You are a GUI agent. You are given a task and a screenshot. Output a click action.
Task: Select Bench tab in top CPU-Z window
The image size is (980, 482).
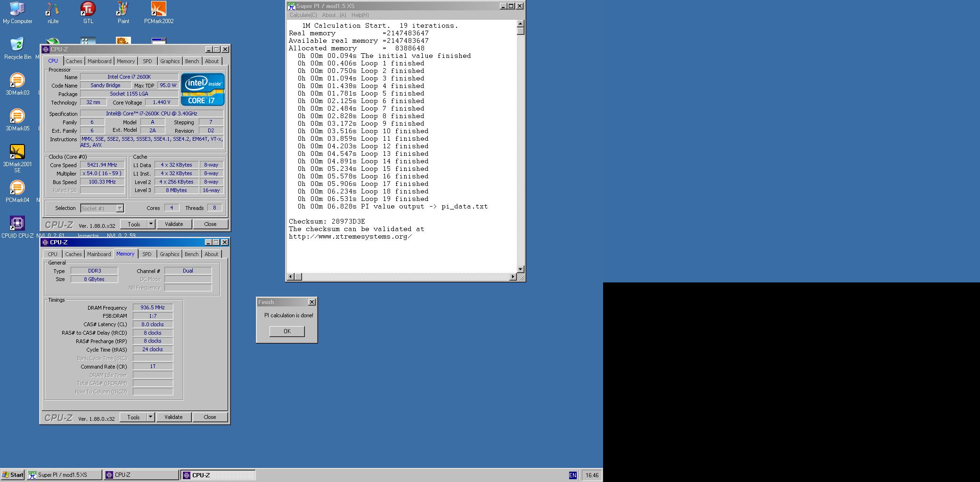click(x=192, y=61)
